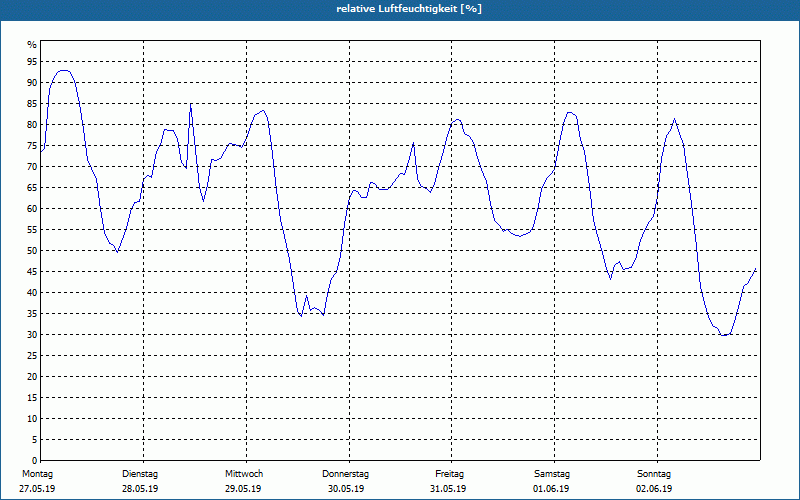The height and width of the screenshot is (500, 800).
Task: Click the y-axis value '25'
Action: point(32,356)
